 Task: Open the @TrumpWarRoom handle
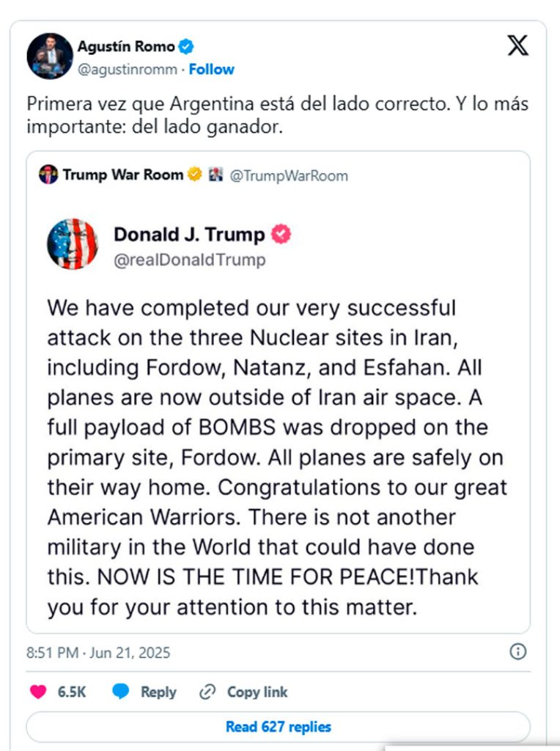289,176
